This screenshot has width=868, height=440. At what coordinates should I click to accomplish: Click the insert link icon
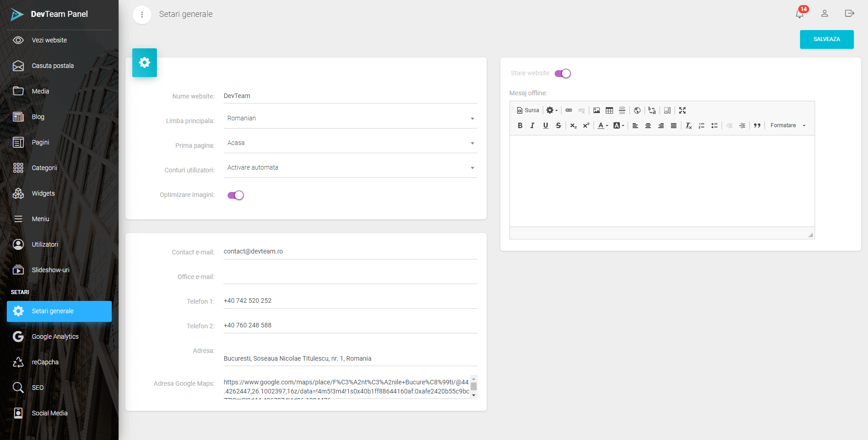tap(568, 110)
